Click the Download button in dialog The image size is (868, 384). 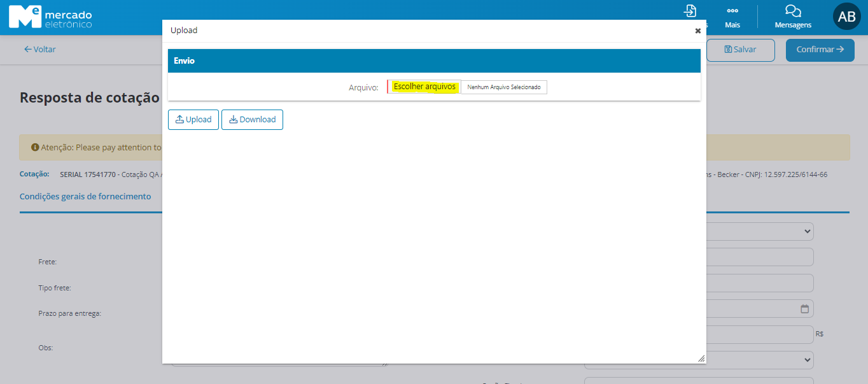coord(252,120)
